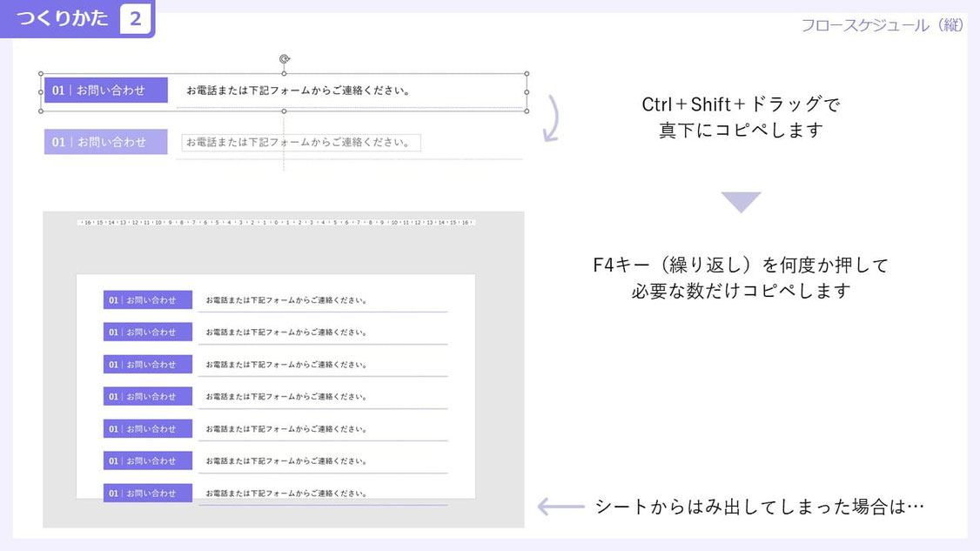Click the 'シートからはみ出してしまった場合は…' caption

760,506
